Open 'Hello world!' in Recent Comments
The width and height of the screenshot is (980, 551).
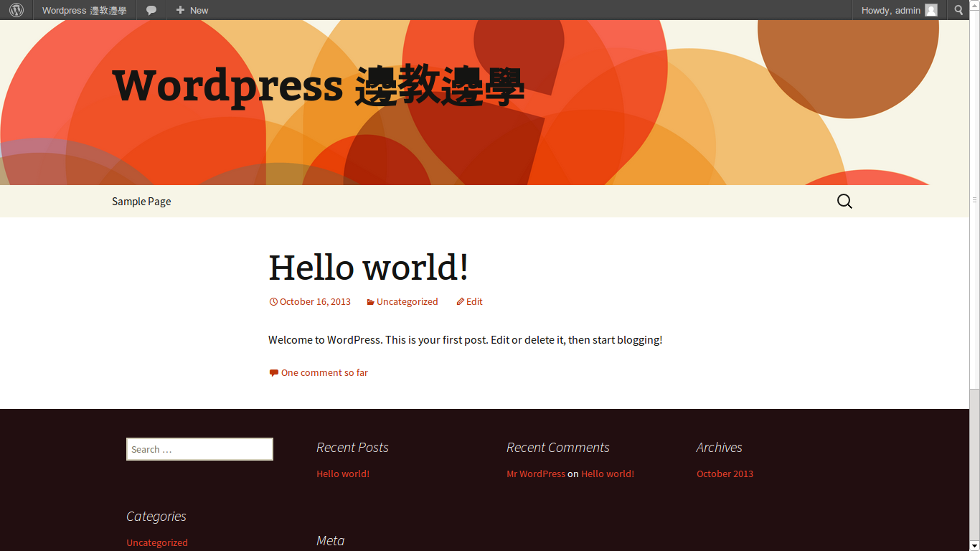pyautogui.click(x=608, y=474)
